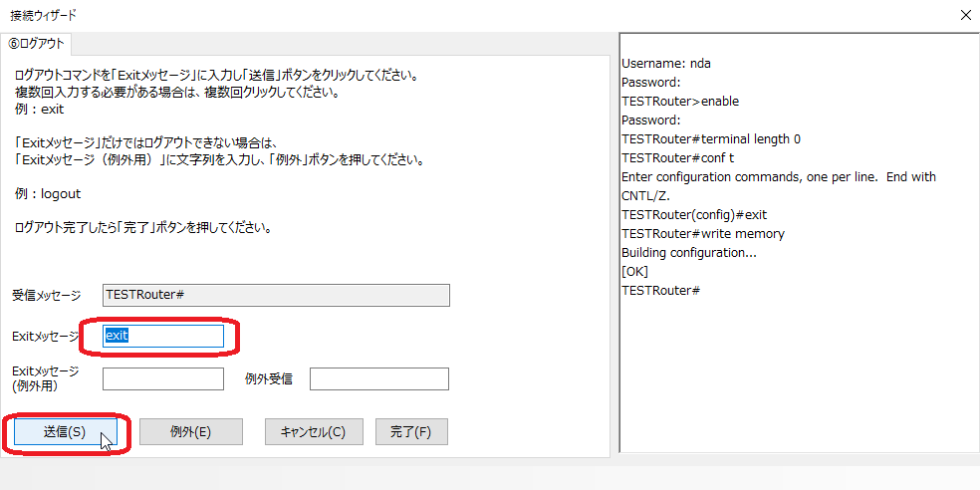
Task: Finish logout with the 完了(F) button
Action: pos(410,432)
